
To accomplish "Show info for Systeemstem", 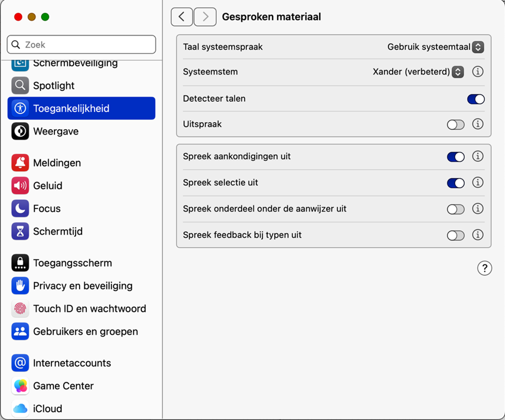I will point(478,71).
